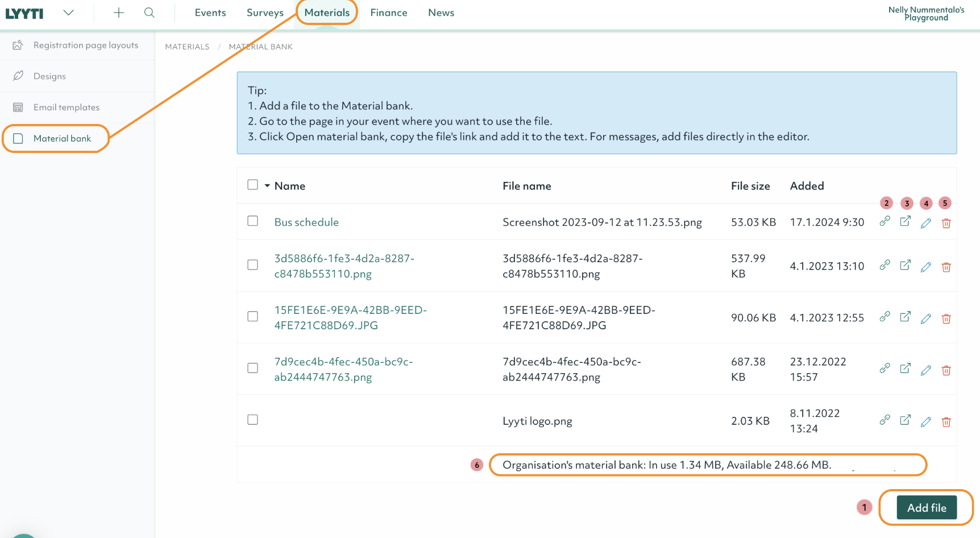Viewport: 980px width, 538px height.
Task: Go to Email templates in sidebar
Action: (66, 107)
